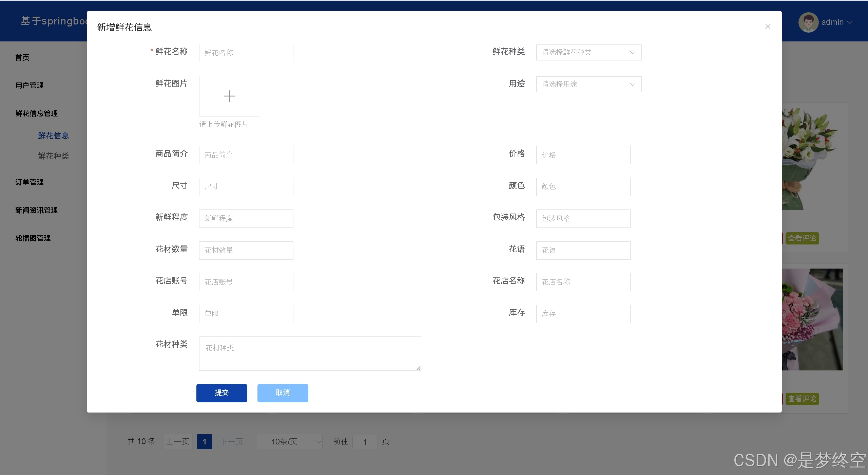Click the 花材种类 textarea

tap(309, 353)
